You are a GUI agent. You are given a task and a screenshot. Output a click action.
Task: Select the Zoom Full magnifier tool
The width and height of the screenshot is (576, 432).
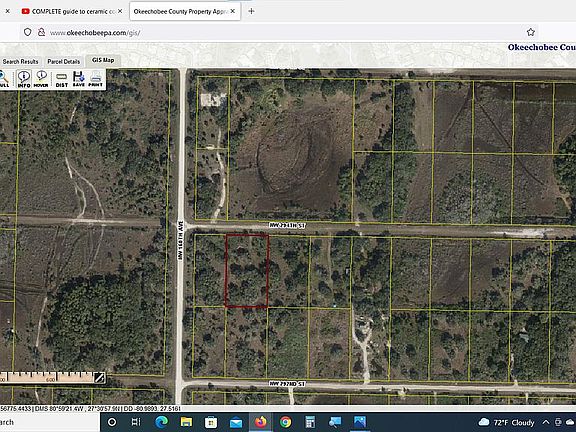pyautogui.click(x=4, y=79)
